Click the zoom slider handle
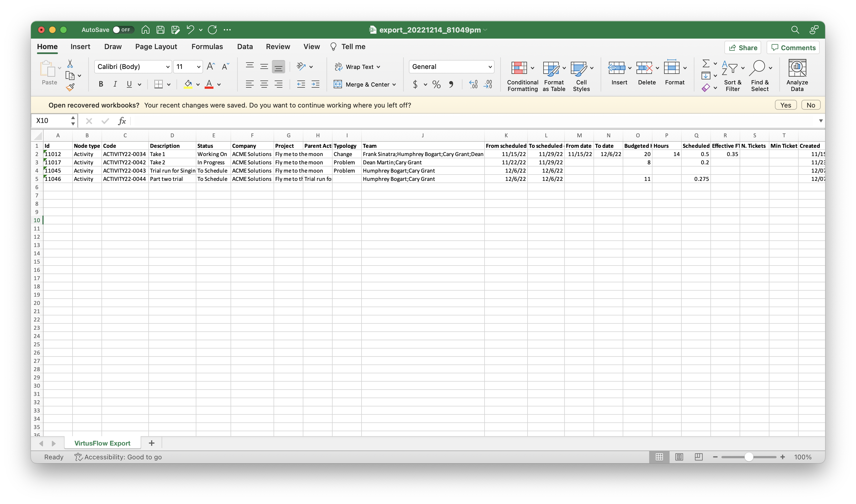The height and width of the screenshot is (504, 856). 749,457
